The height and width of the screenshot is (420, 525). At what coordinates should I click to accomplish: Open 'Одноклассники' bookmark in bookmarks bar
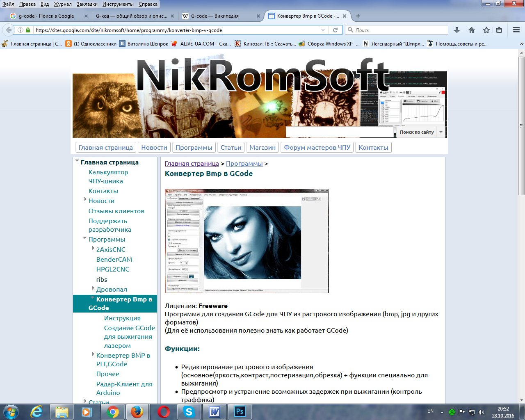pos(91,43)
